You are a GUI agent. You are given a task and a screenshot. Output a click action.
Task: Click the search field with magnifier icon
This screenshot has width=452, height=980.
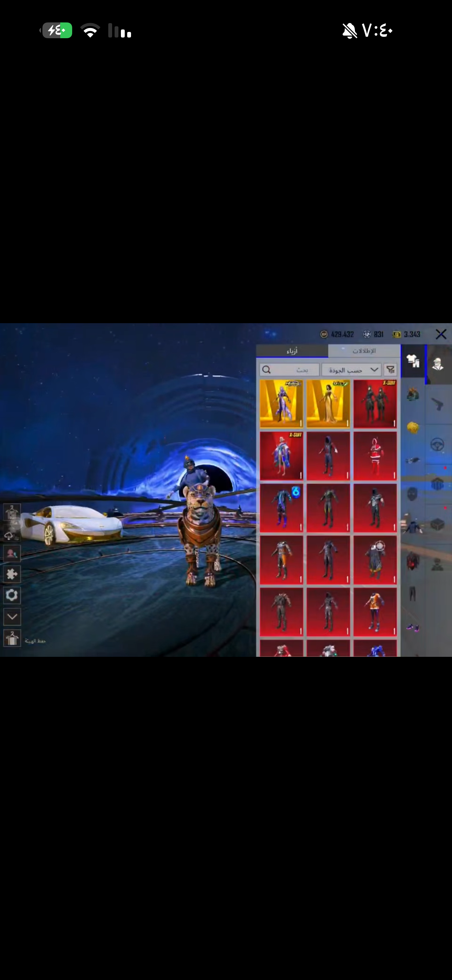click(x=289, y=370)
